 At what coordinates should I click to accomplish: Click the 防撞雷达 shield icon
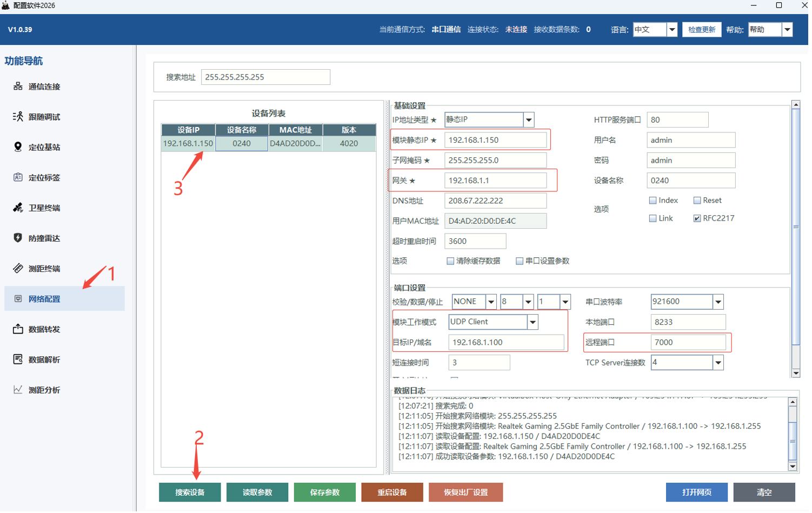pyautogui.click(x=18, y=238)
